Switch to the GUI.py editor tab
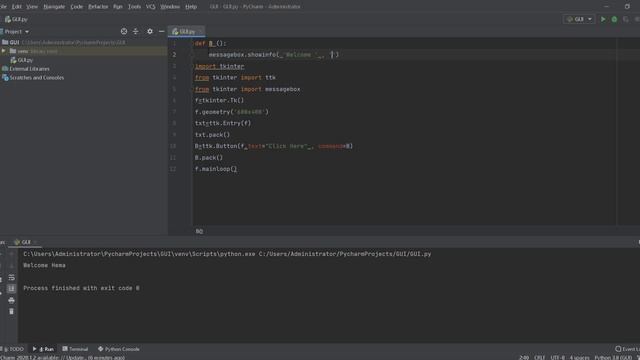Screen dimensions: 640x360 tap(187, 31)
